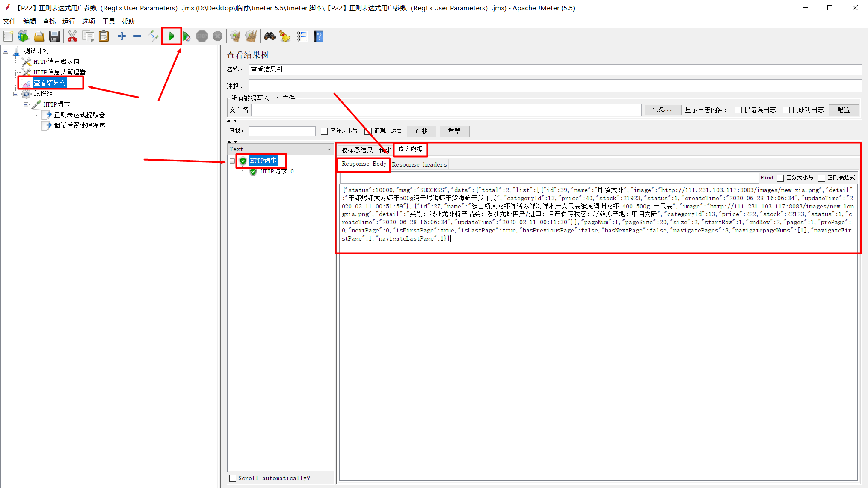This screenshot has width=868, height=488.
Task: Select 查看结果树 listener node
Action: pyautogui.click(x=50, y=83)
